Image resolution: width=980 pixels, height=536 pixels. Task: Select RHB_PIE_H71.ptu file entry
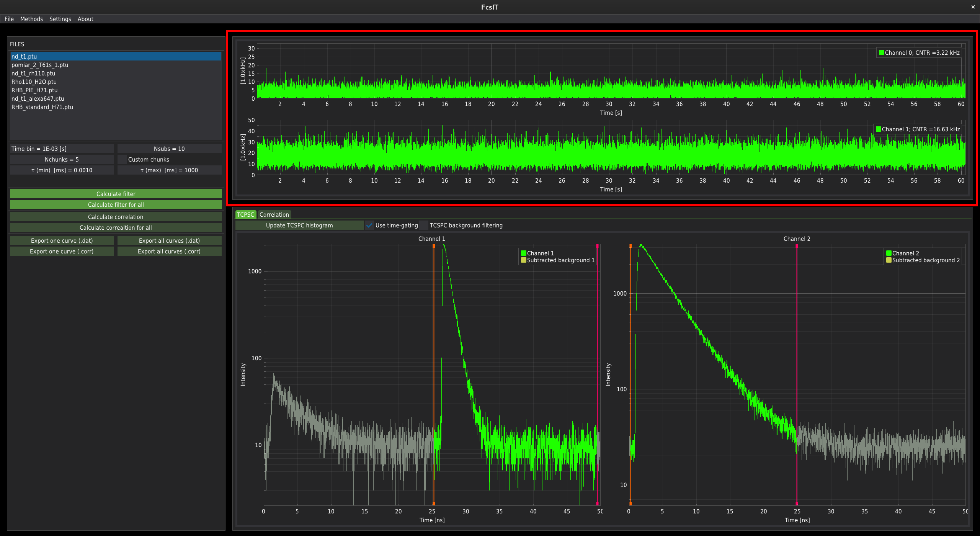[34, 90]
